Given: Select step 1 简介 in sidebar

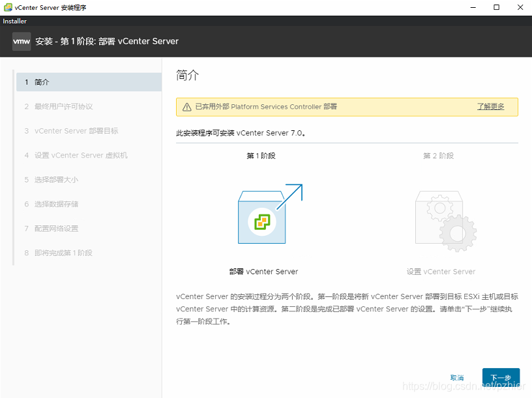Looking at the screenshot, I should [89, 82].
